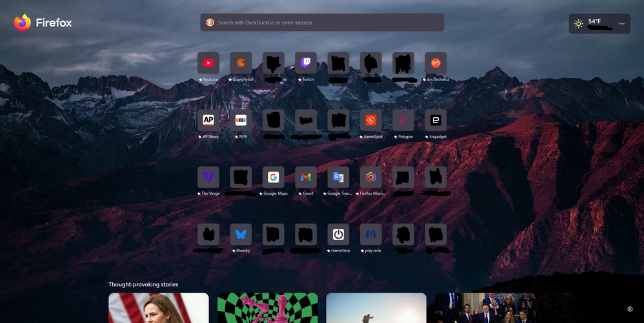Open the NPR shortcut tile

tap(241, 120)
